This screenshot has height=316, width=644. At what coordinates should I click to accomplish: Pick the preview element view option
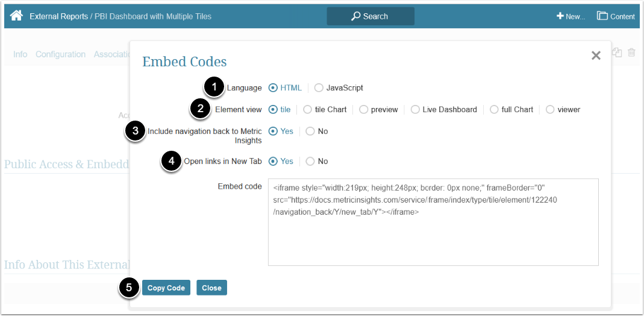363,109
